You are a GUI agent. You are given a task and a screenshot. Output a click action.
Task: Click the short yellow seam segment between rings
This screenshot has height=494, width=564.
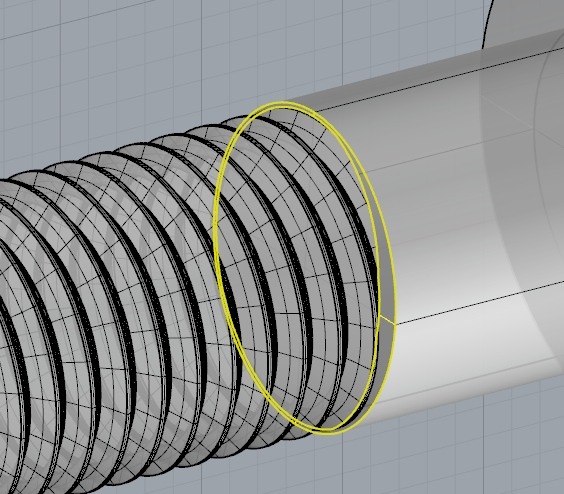click(387, 320)
